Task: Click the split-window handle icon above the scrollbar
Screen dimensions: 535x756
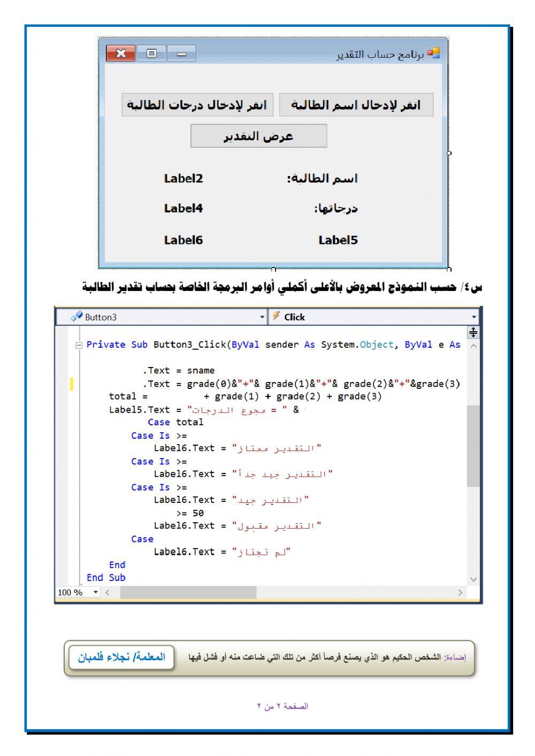Action: coord(473,332)
